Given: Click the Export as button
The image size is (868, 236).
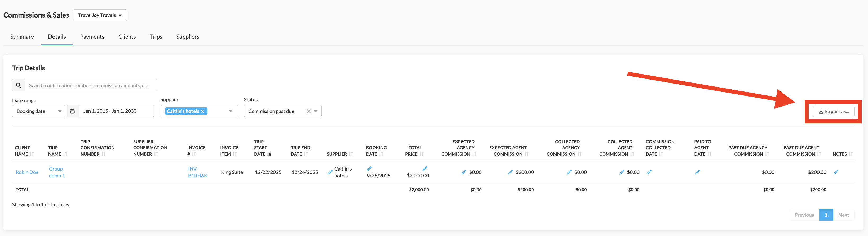Looking at the screenshot, I should 833,112.
